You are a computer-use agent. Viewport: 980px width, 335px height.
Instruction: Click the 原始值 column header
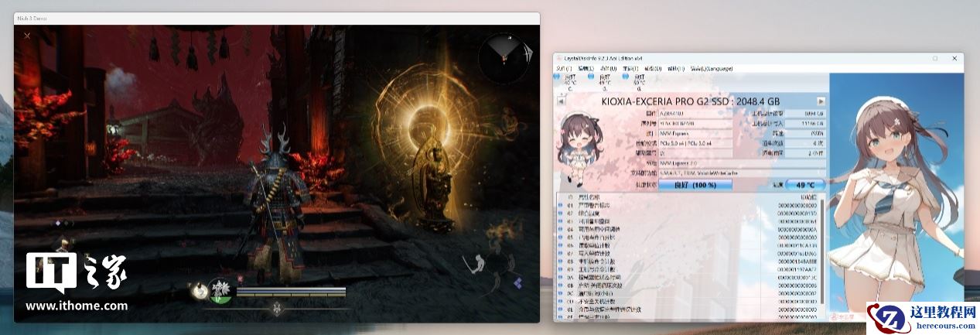point(808,197)
